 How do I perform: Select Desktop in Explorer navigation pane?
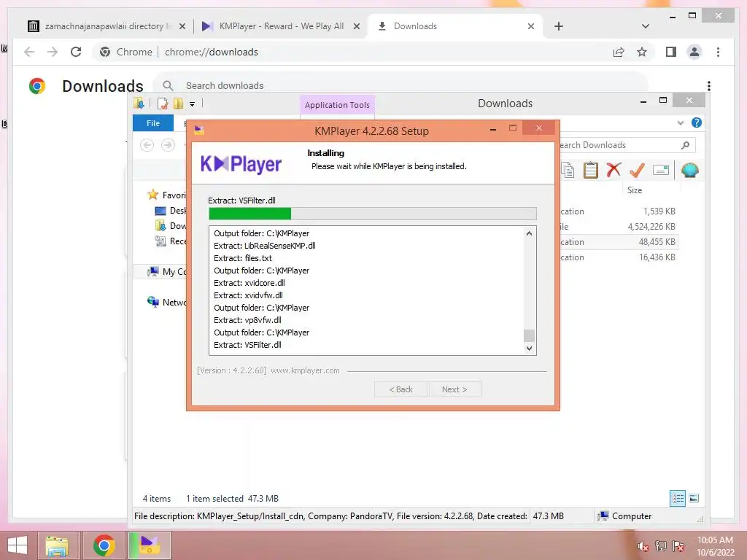pyautogui.click(x=171, y=211)
